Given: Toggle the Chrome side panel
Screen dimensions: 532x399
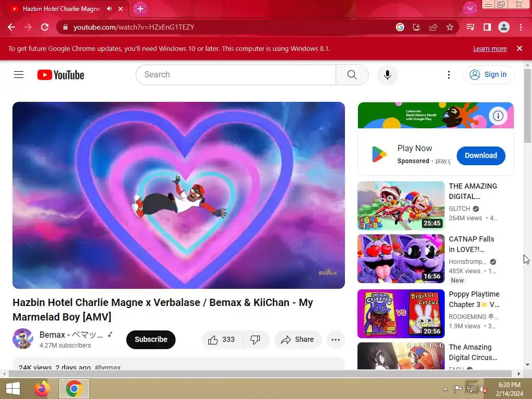Looking at the screenshot, I should (487, 27).
